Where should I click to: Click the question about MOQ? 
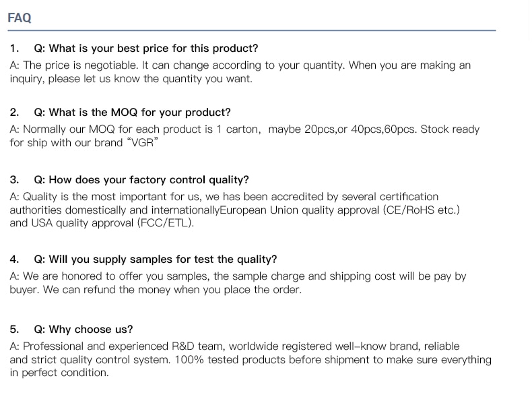point(132,113)
